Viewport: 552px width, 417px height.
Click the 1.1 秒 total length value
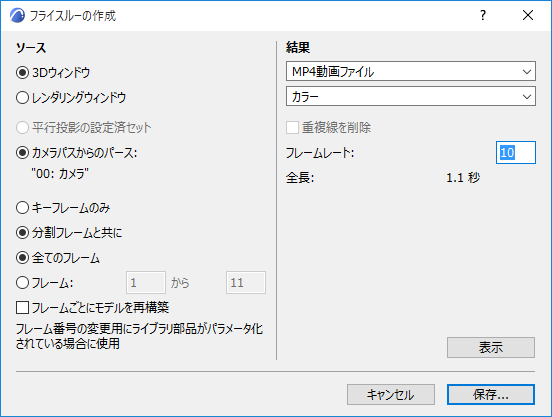click(463, 178)
